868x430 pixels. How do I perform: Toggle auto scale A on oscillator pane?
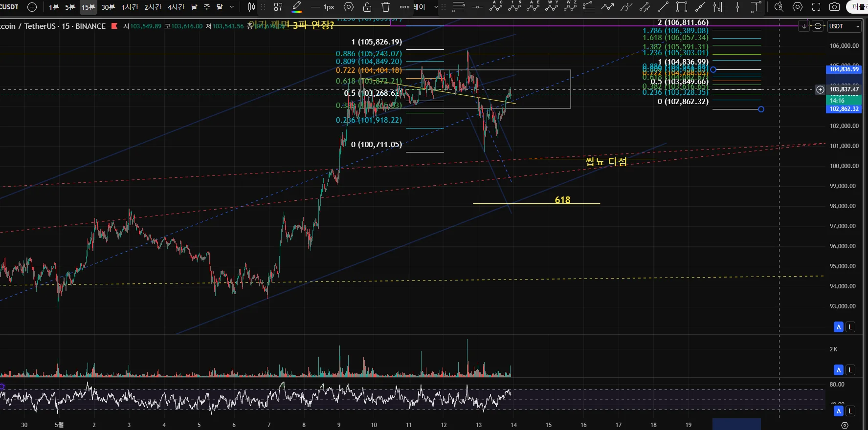(x=839, y=411)
